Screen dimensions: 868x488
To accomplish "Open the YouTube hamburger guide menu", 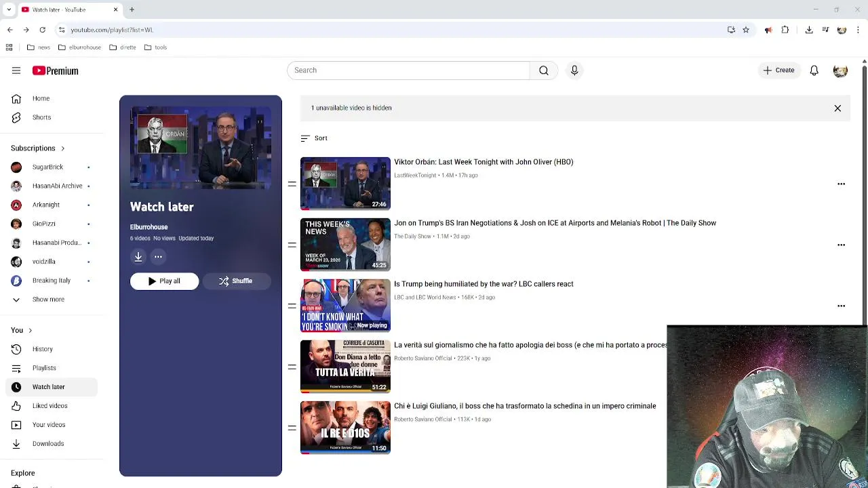I will (16, 70).
